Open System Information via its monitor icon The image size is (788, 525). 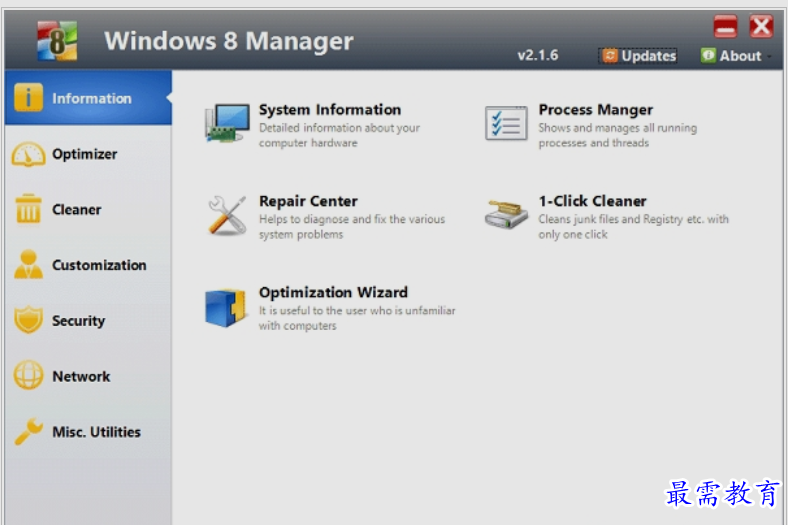click(x=227, y=123)
